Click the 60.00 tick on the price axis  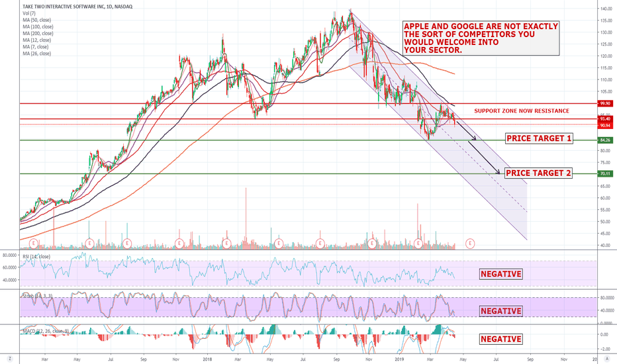coord(606,198)
